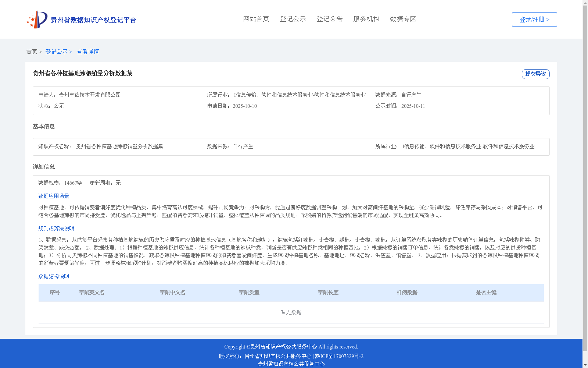588x368 pixels.
Task: Click the 提交异议 button
Action: pos(536,74)
